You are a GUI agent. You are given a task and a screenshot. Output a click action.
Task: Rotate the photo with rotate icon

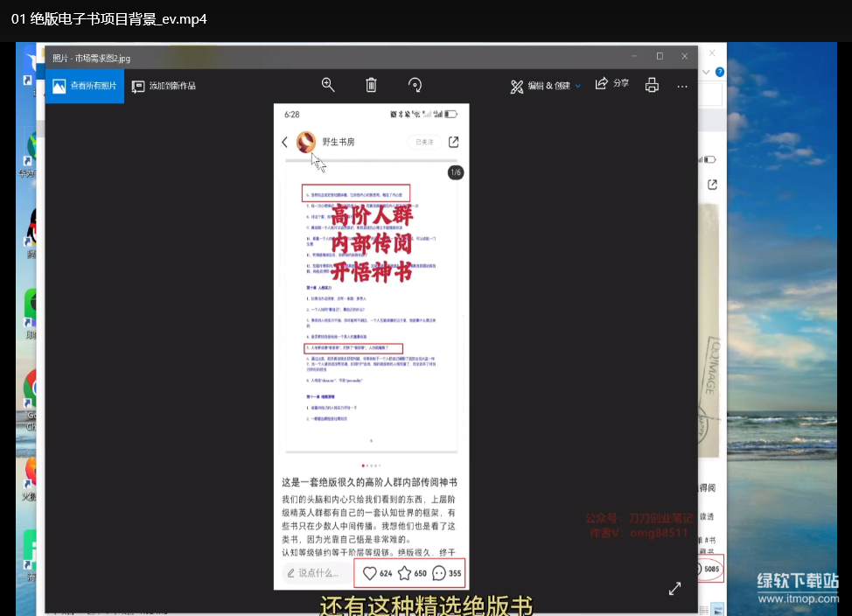click(415, 85)
